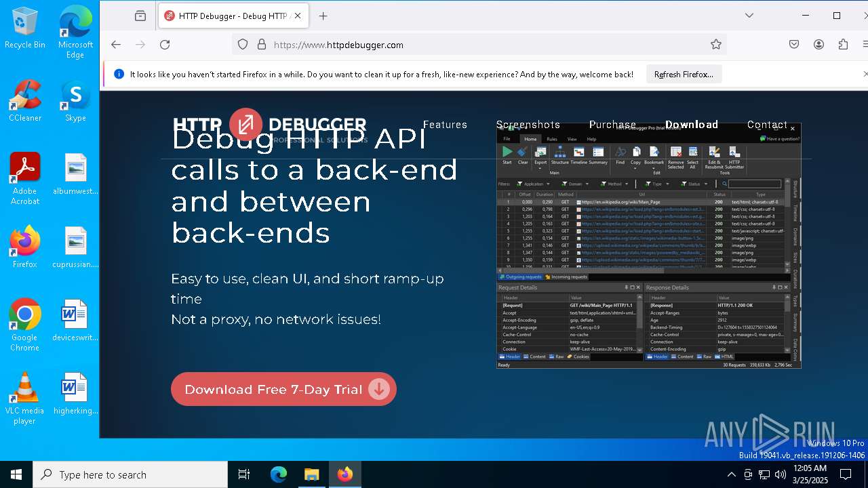Click the HTTP Debugger app screenshot

click(x=648, y=246)
